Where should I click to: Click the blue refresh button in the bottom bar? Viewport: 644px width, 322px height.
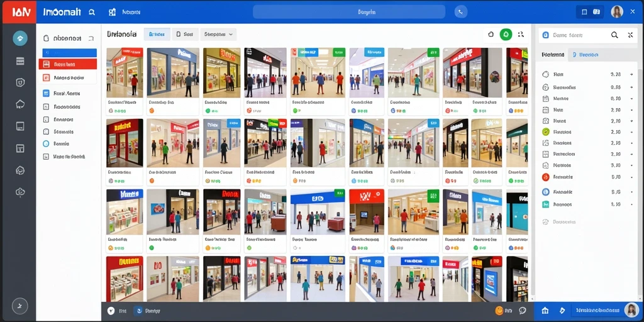(138, 311)
